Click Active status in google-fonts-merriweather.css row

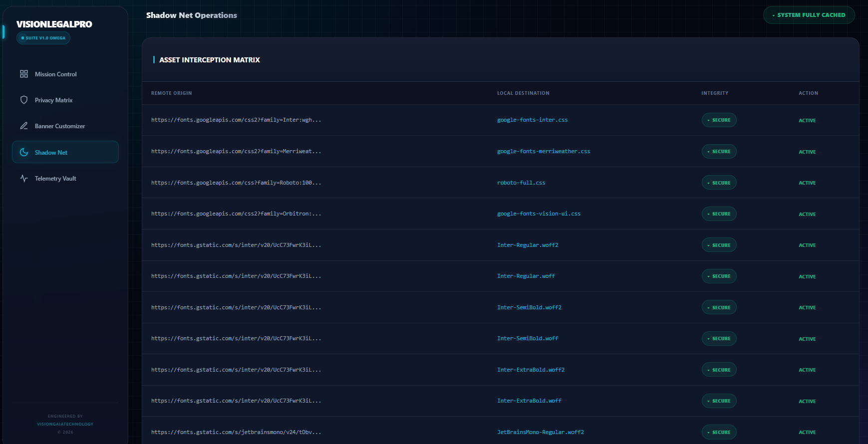pos(807,152)
